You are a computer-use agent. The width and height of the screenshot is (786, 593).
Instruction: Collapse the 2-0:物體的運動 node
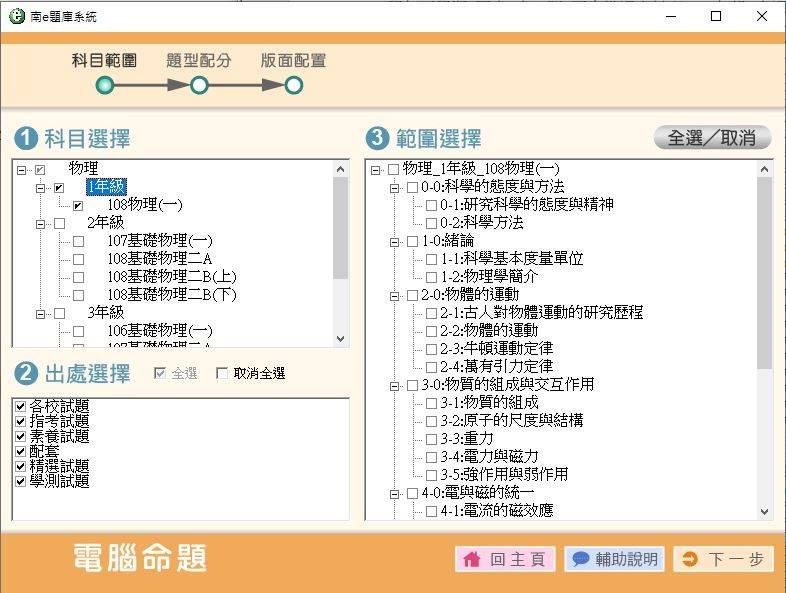pyautogui.click(x=395, y=296)
